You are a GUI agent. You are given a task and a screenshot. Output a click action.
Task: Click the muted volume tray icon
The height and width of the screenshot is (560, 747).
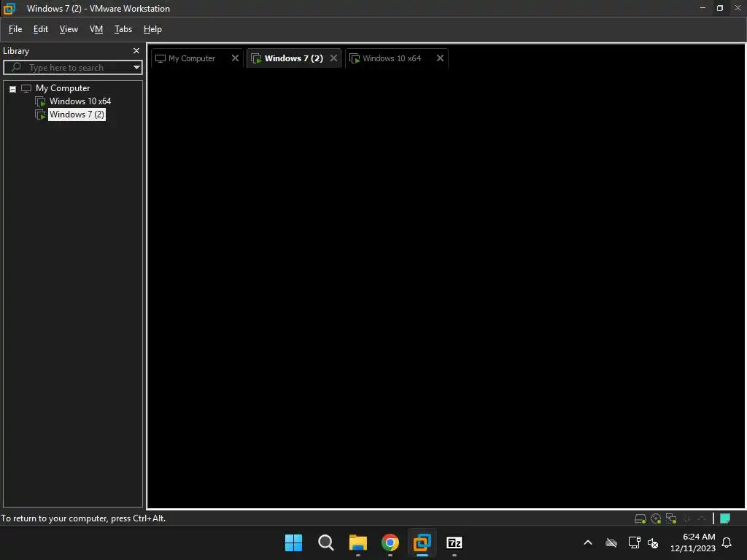pos(653,542)
